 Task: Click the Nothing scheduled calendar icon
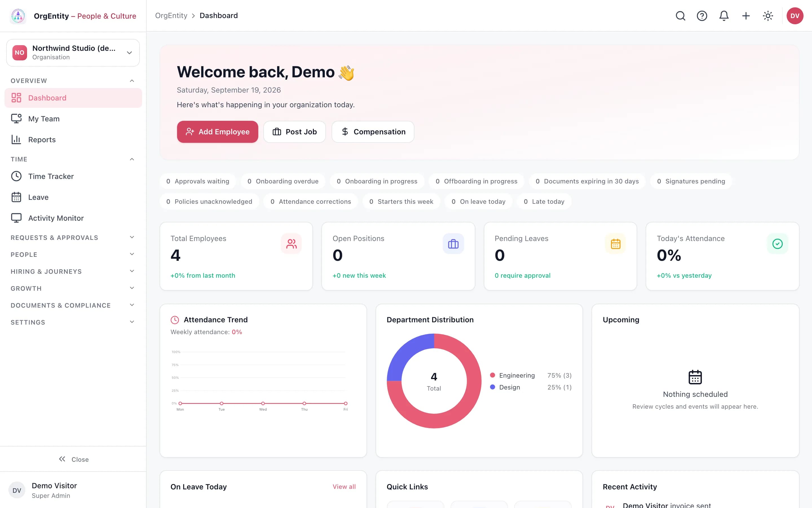click(695, 377)
